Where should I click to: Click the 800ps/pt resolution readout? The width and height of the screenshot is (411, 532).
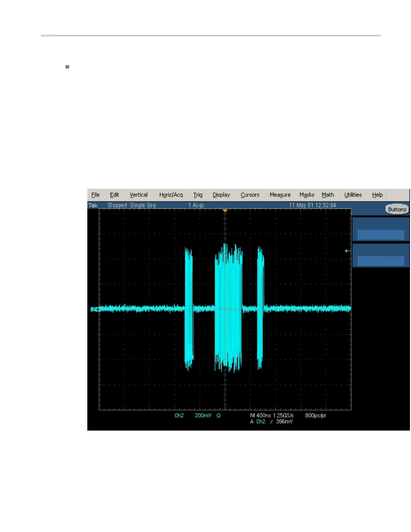coord(315,415)
